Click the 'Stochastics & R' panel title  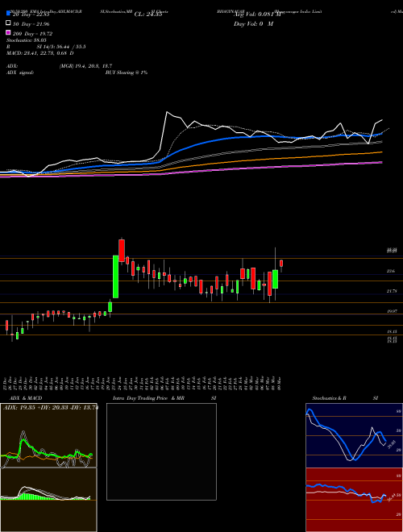(x=330, y=398)
